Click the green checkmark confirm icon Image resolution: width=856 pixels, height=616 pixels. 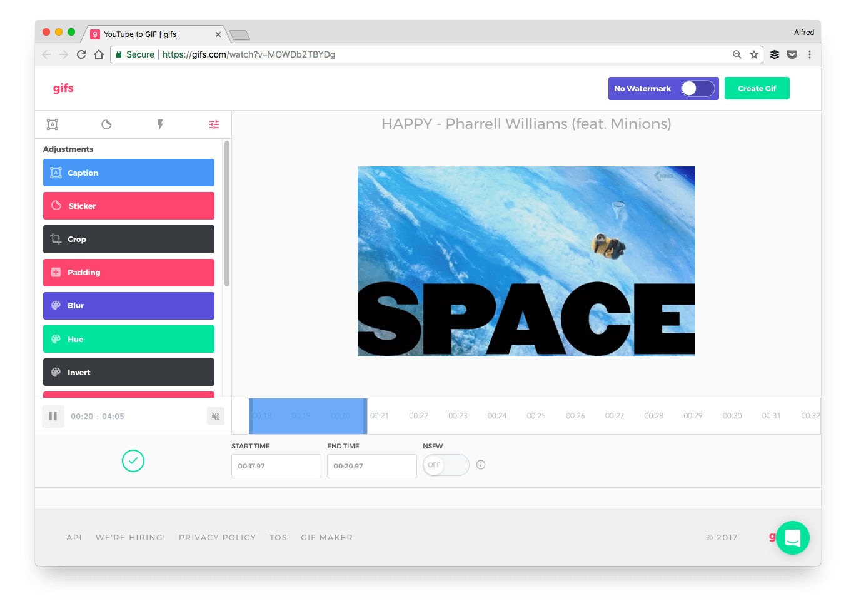[x=133, y=461]
